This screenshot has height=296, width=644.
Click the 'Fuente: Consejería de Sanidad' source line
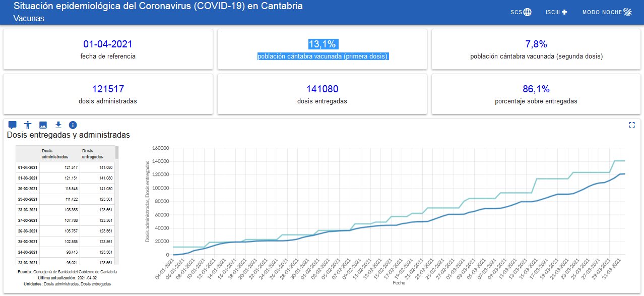coord(67,272)
